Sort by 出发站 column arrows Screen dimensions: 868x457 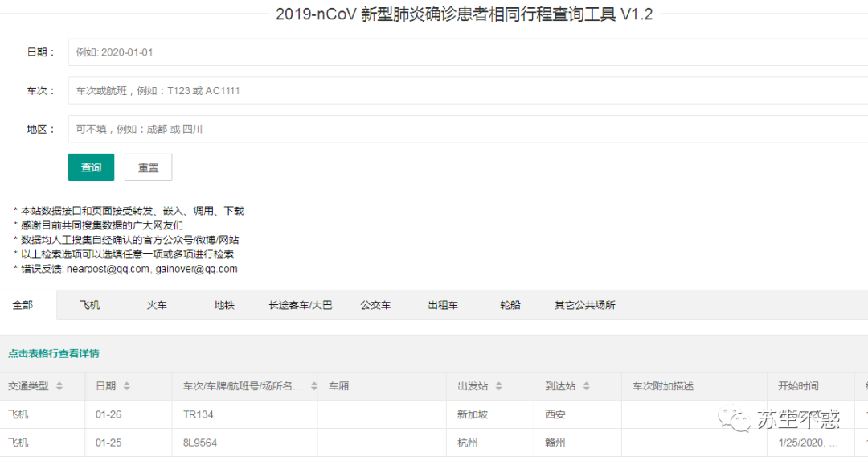point(499,386)
